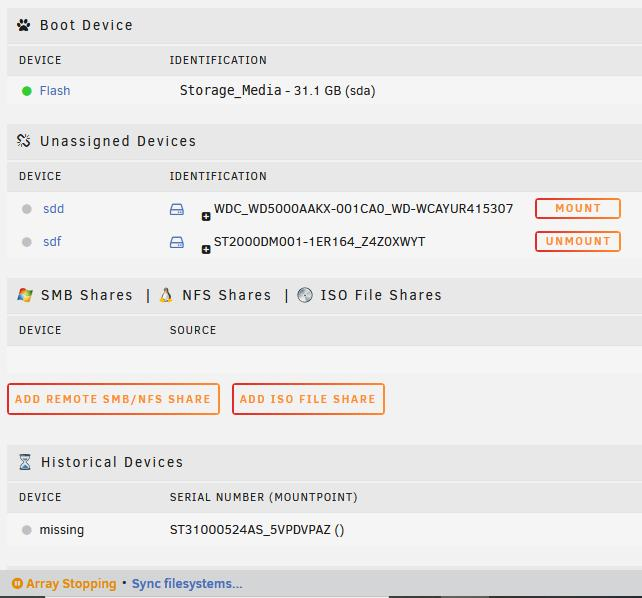Open the sdf device link

tap(52, 241)
